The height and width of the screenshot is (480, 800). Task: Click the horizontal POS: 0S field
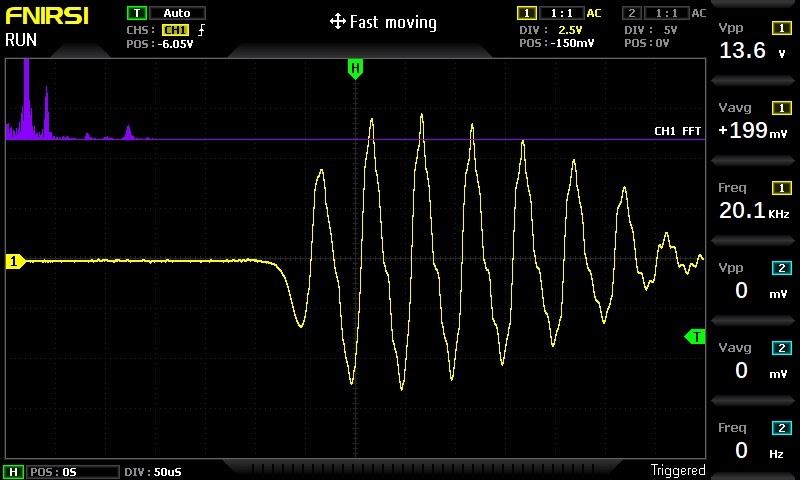[72, 472]
